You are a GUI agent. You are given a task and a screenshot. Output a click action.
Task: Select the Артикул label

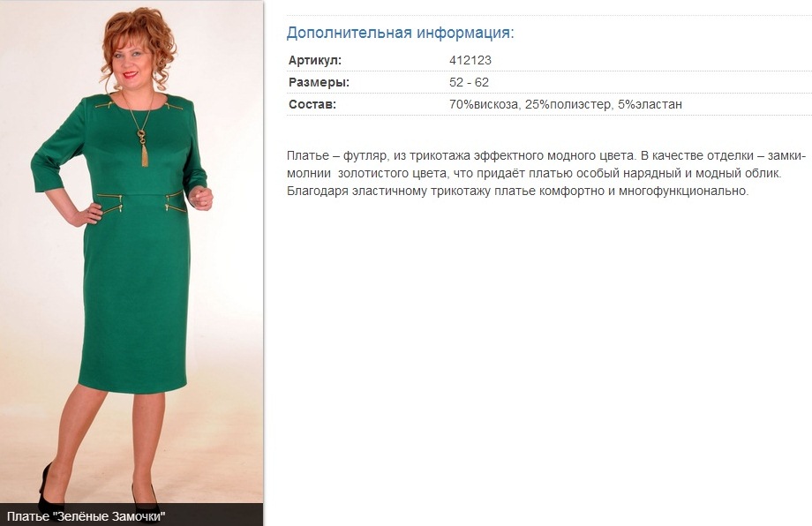click(315, 60)
